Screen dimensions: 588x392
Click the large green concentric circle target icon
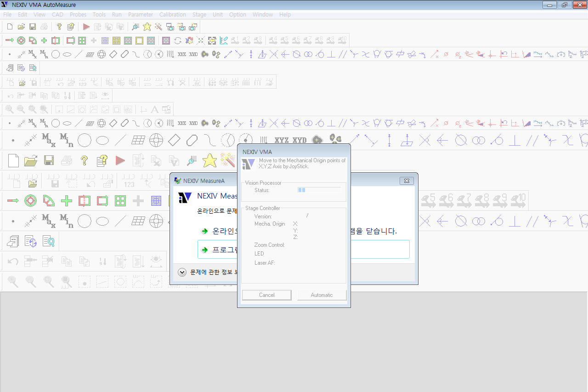[30, 201]
